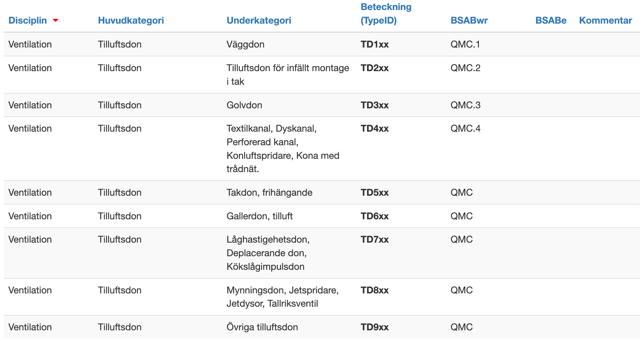Select the TD7xx type ID cell

pyautogui.click(x=374, y=239)
